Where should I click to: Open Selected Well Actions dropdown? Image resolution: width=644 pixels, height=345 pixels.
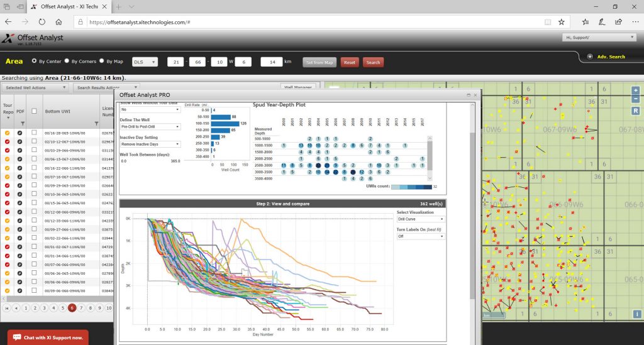coord(35,88)
